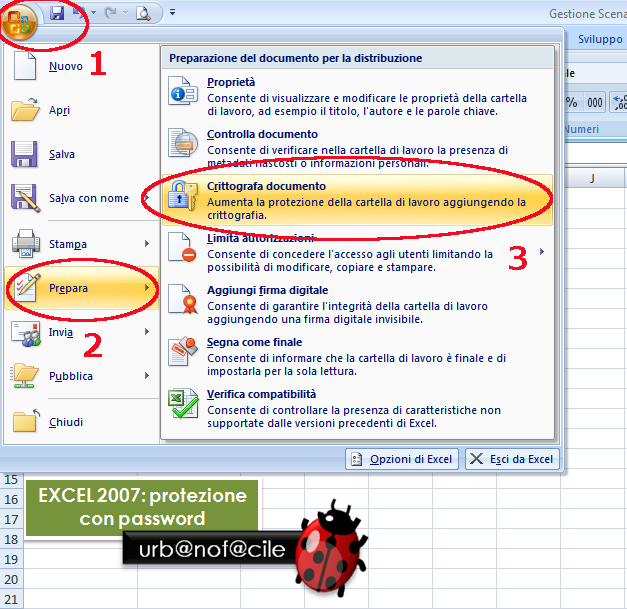
Task: Click the Proprietà info document icon
Action: coord(183,91)
